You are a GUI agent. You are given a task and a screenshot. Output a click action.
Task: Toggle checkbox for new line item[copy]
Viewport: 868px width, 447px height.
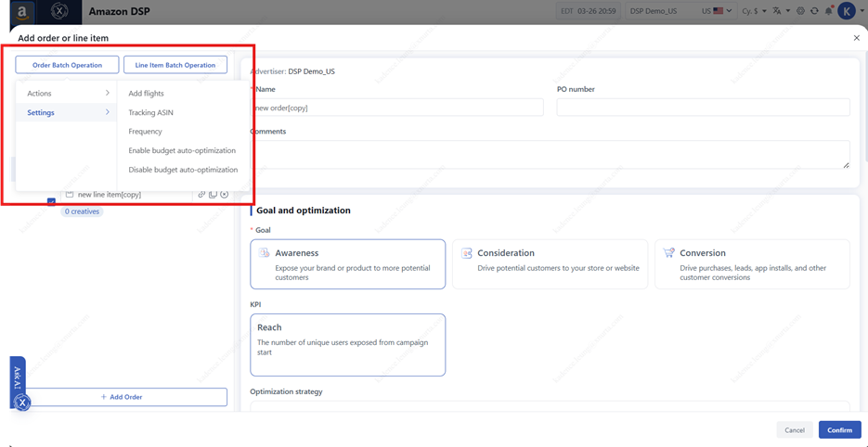(51, 201)
